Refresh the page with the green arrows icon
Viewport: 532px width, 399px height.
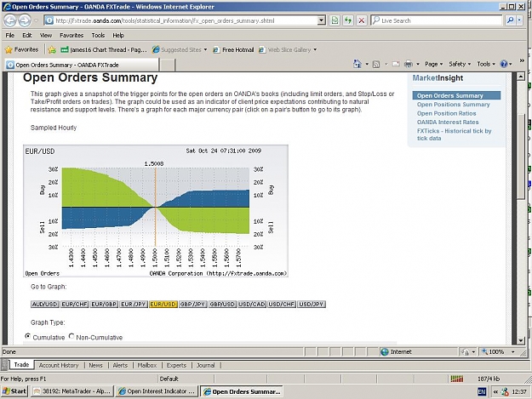348,20
